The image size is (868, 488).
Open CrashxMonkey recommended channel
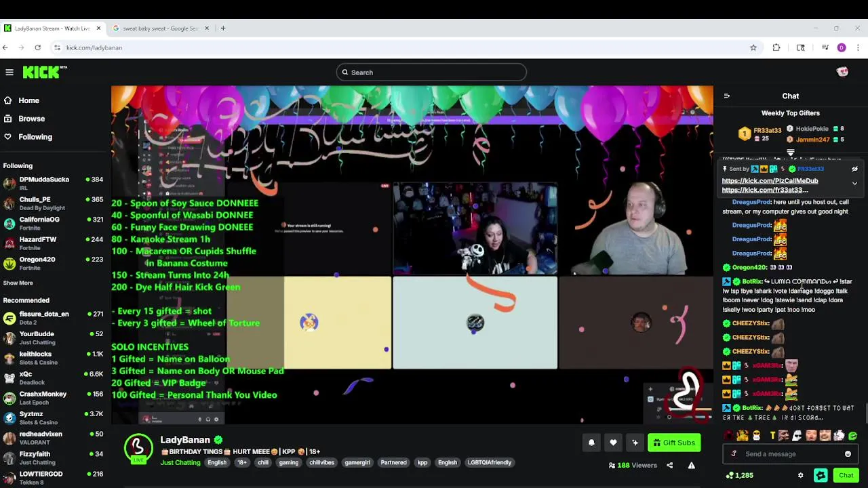pyautogui.click(x=53, y=398)
